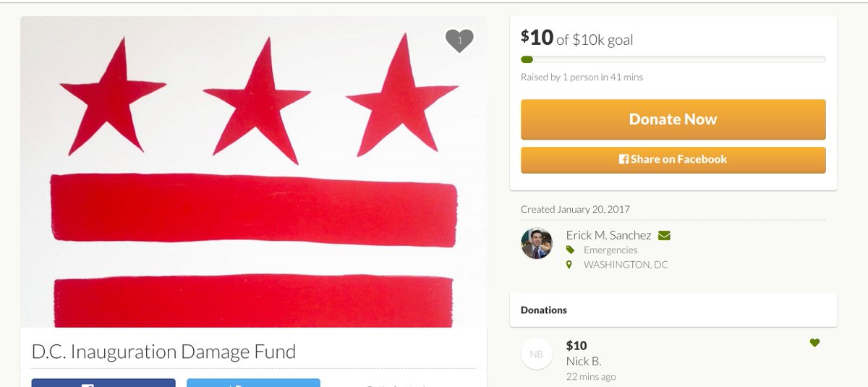
Task: Click the WASHINGTON, DC location link
Action: 626,265
